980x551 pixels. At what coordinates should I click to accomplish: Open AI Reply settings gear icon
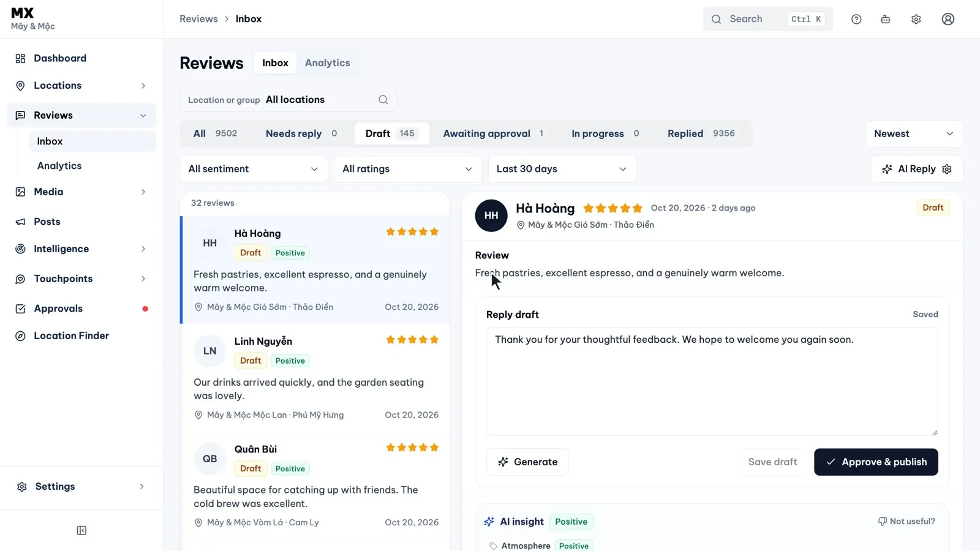coord(947,169)
